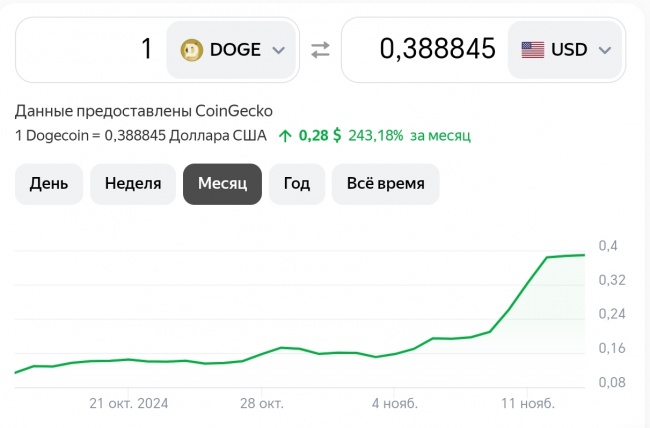Viewport: 650px width, 428px height.
Task: Show Всё время price history
Action: (x=386, y=184)
